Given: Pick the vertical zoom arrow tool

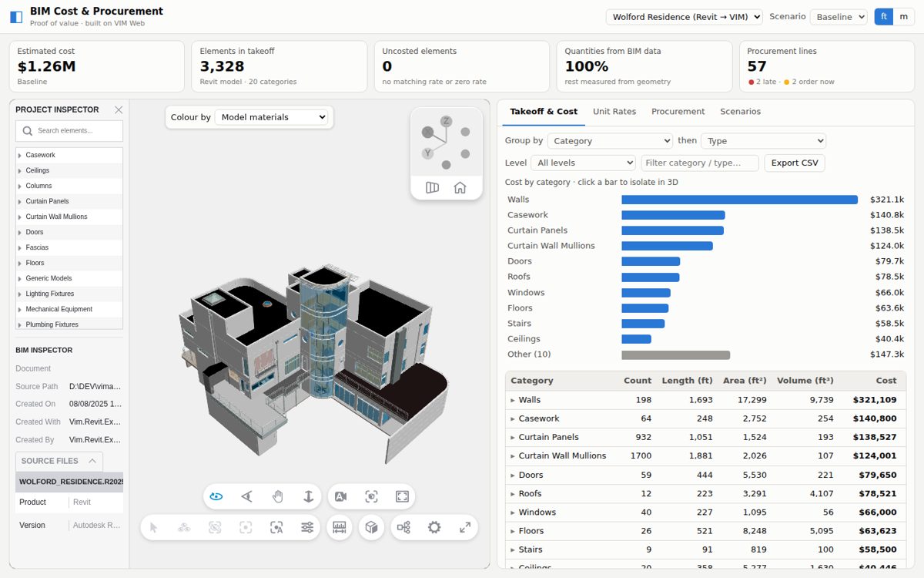Looking at the screenshot, I should [309, 496].
